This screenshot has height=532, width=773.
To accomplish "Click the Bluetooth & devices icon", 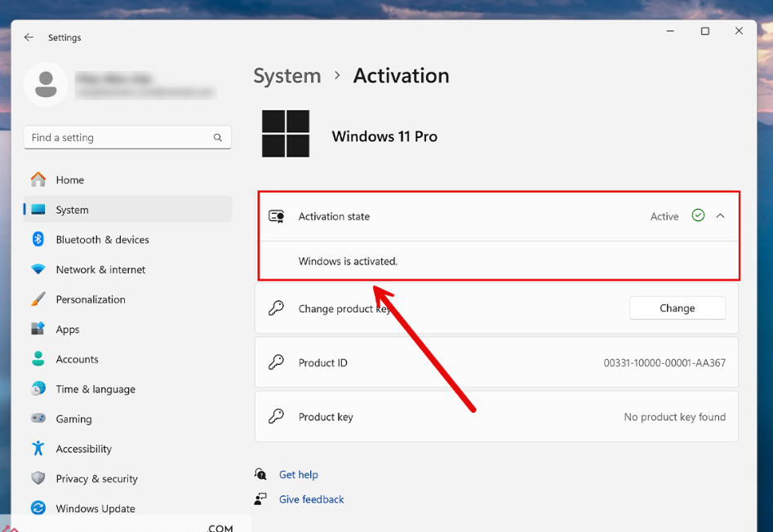I will pyautogui.click(x=38, y=239).
